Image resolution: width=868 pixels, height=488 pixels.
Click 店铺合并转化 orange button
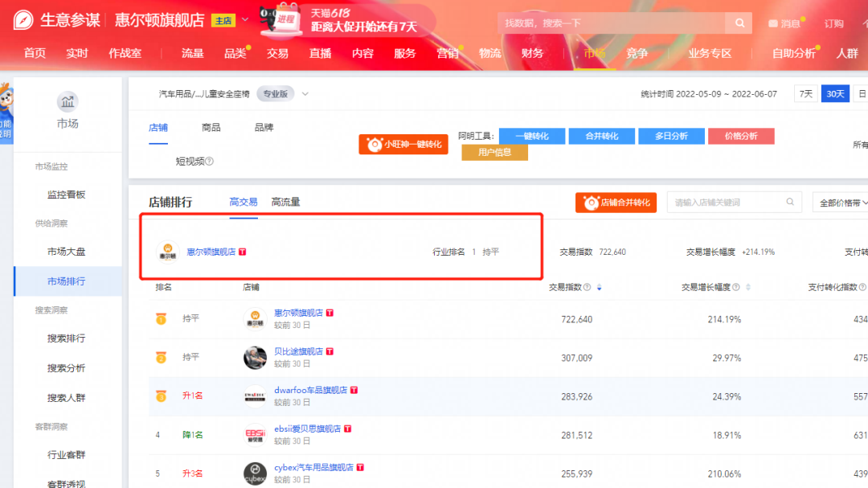(616, 203)
